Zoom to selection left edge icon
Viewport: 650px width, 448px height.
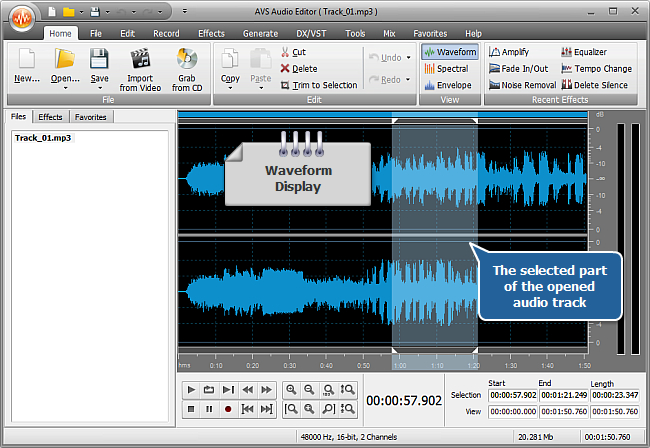(291, 409)
